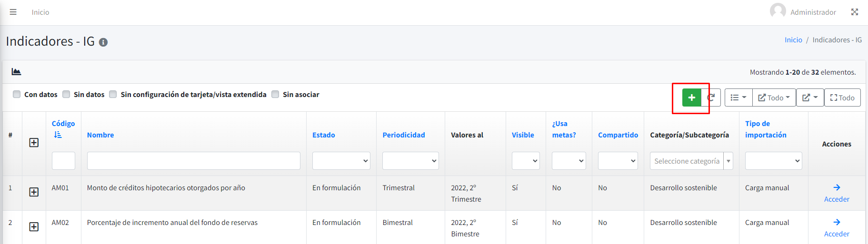Check the Con datos checkbox
Screen dimensions: 868x244
tap(17, 94)
